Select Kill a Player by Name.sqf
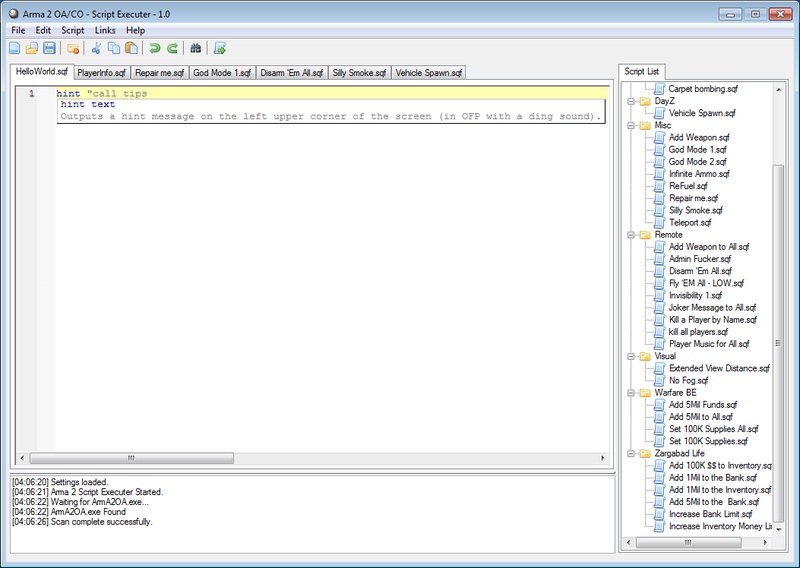This screenshot has height=568, width=800. 713,320
